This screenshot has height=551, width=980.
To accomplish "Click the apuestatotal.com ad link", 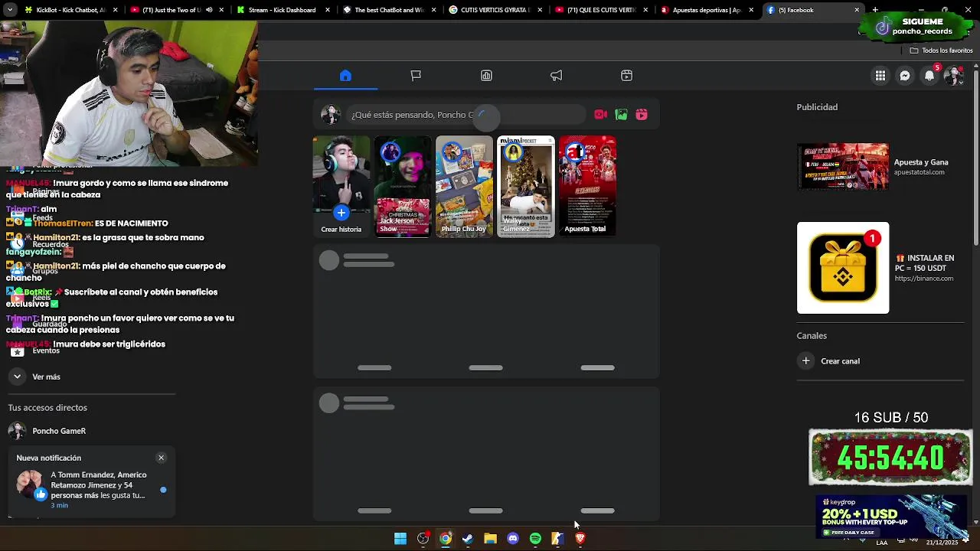I will pos(920,172).
